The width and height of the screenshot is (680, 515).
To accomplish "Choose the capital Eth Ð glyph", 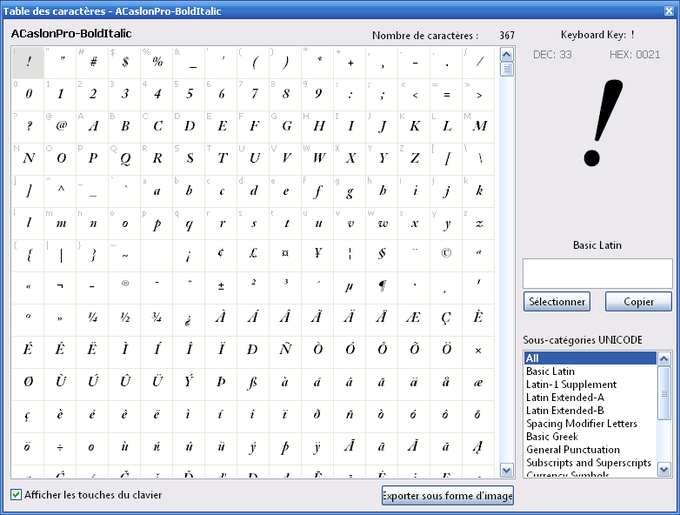I will (x=254, y=351).
